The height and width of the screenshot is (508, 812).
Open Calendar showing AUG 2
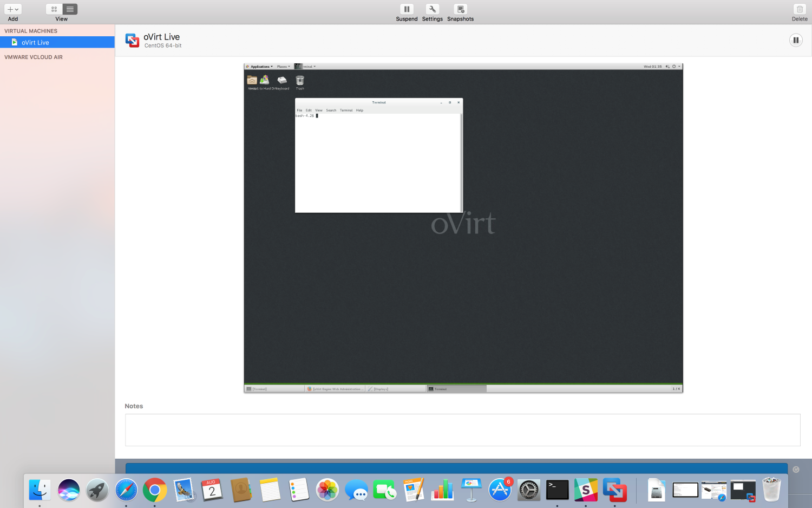click(x=212, y=490)
